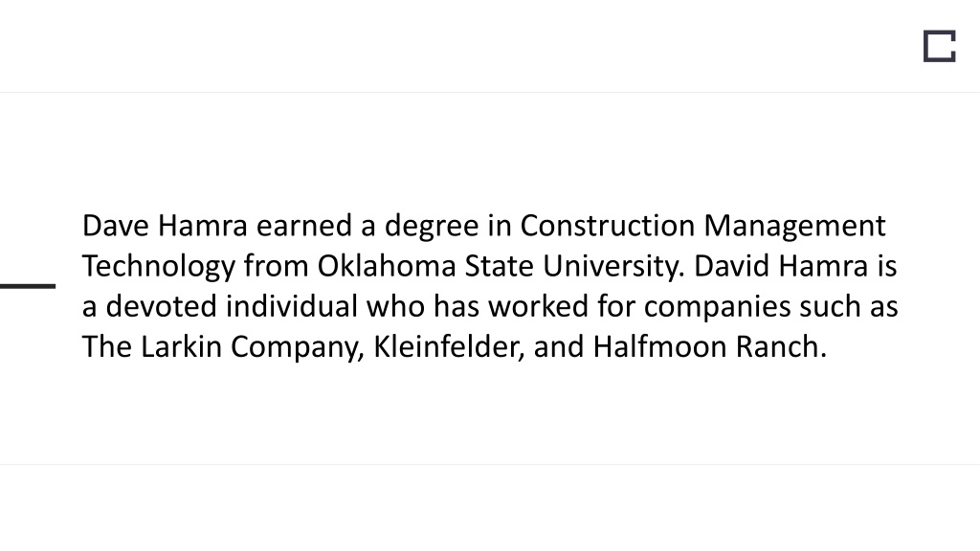Click the name 'Dave Hamra' at paragraph start
The height and width of the screenshot is (551, 980).
pos(165,226)
